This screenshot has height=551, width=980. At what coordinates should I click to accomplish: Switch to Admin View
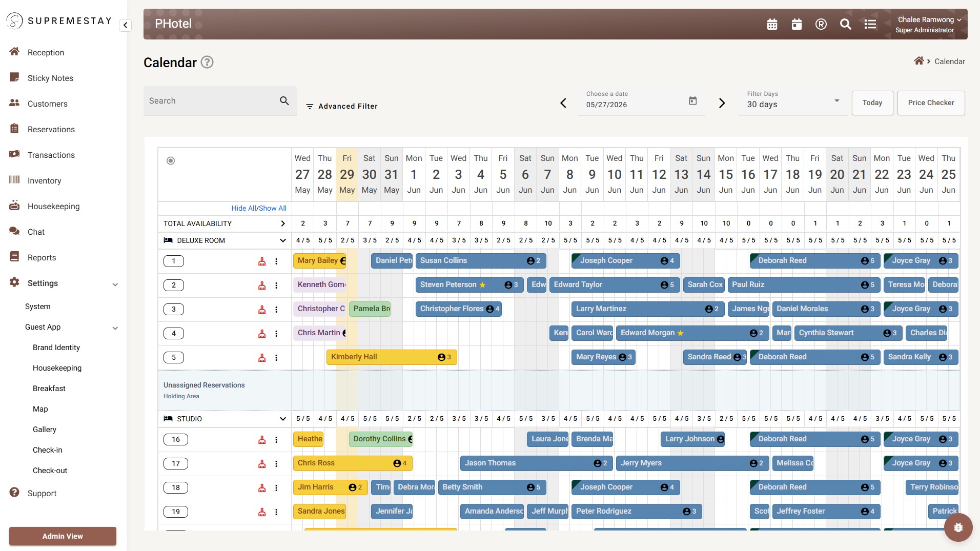(63, 536)
